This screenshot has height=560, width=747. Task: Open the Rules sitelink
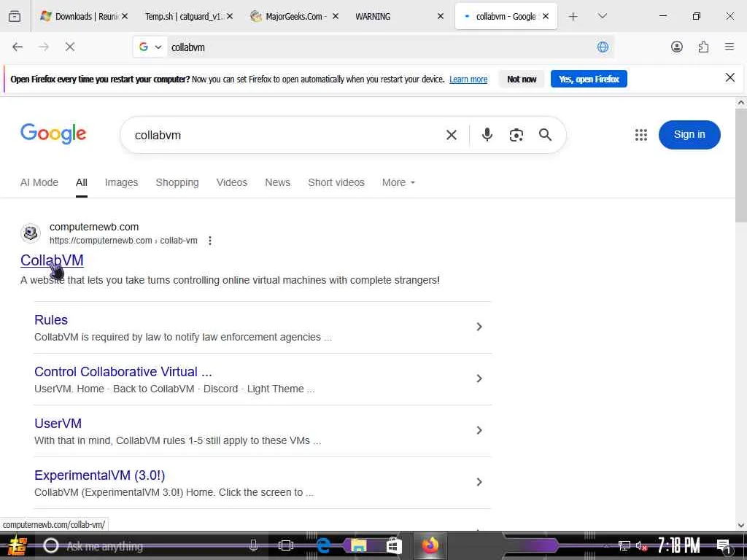click(51, 320)
